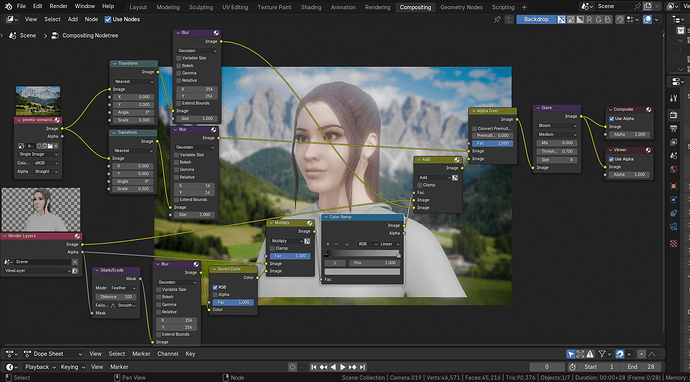Toggle Use Alpha on Composite node

(611, 119)
